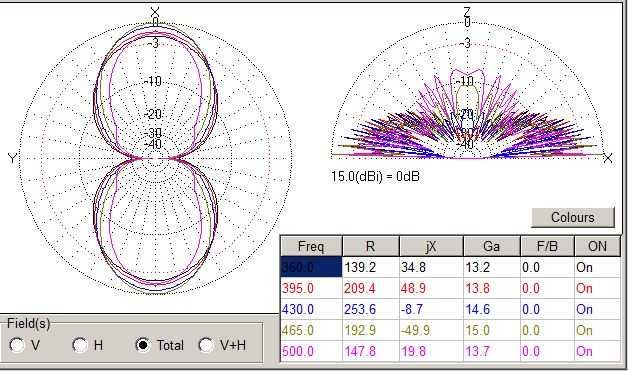The width and height of the screenshot is (628, 371).
Task: Toggle On cell for 465.0 row
Action: [x=598, y=330]
